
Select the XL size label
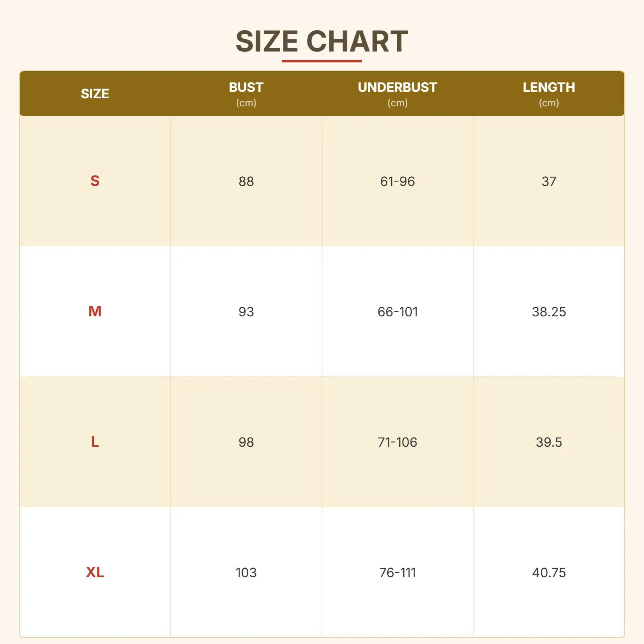coord(95,572)
